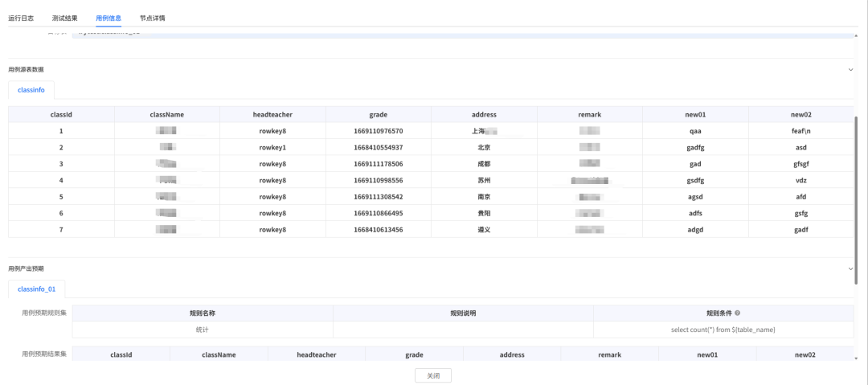Click the new01 header in source table
The height and width of the screenshot is (385, 868).
(695, 115)
